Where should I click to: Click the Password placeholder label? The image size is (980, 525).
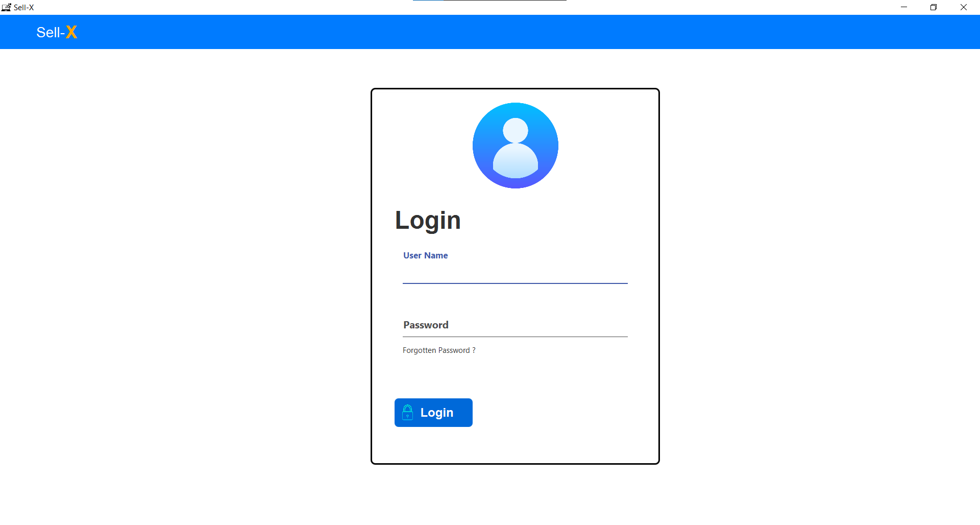(x=426, y=325)
